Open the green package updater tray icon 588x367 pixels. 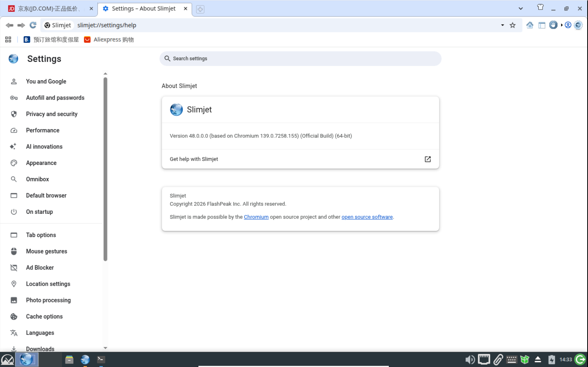point(525,360)
